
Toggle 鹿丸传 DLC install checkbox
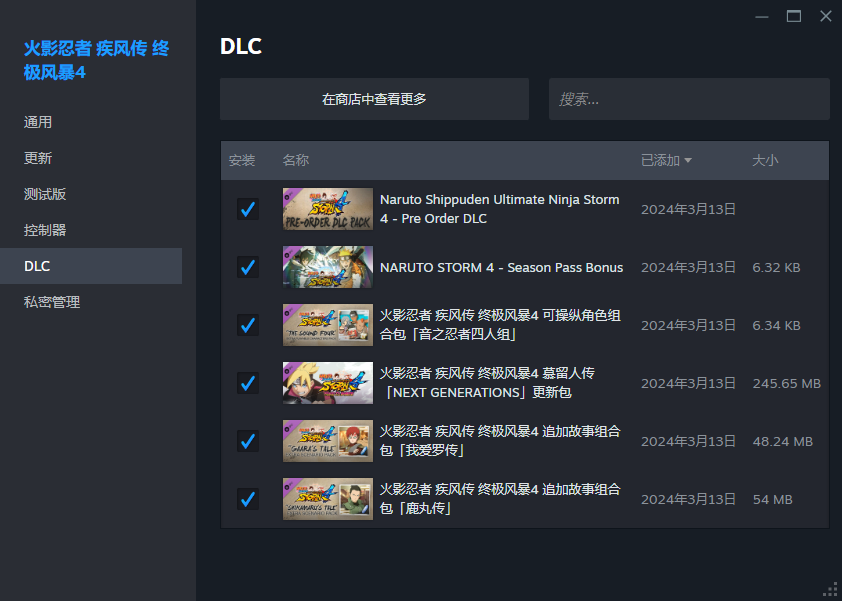[248, 499]
